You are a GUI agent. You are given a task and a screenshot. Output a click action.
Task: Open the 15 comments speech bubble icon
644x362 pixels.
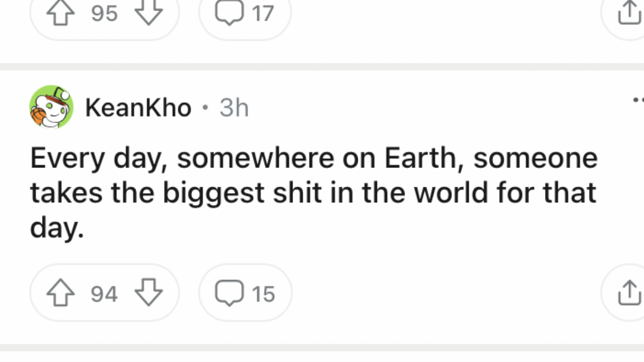[x=229, y=293]
